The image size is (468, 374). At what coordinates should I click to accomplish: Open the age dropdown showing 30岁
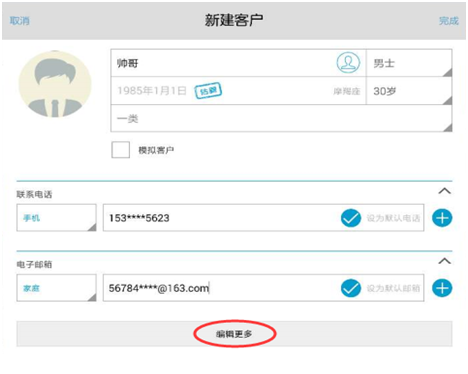tap(409, 91)
